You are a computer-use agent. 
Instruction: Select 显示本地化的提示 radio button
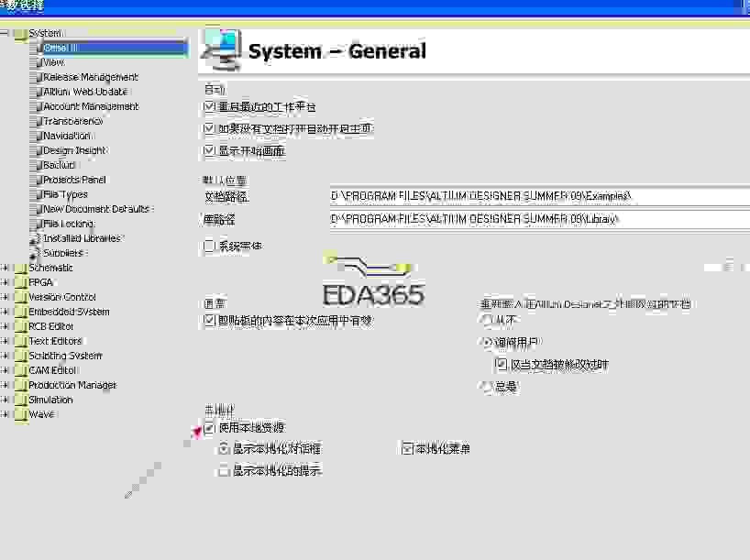[224, 471]
